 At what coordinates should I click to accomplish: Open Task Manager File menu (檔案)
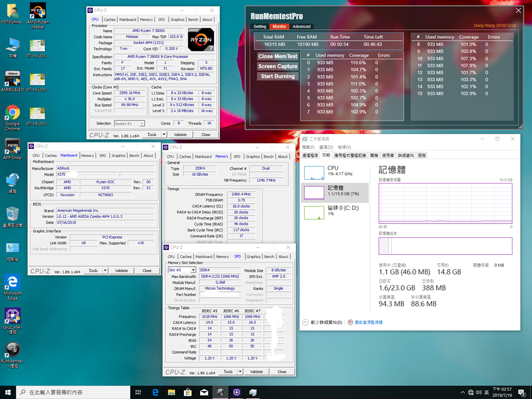(308, 147)
